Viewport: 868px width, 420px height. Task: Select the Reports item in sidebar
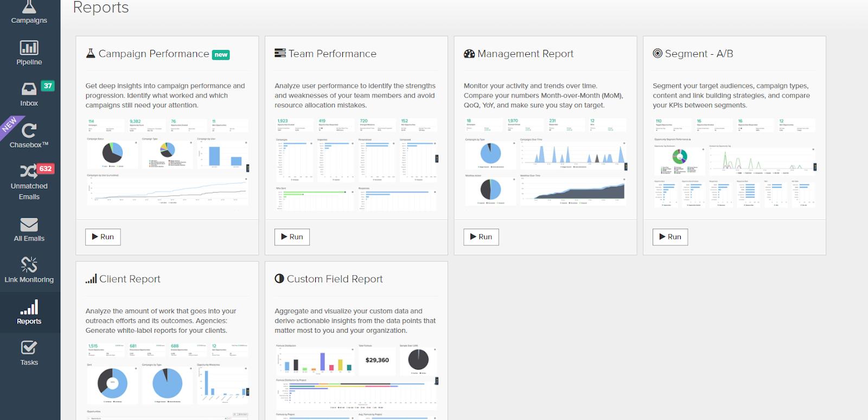point(29,313)
